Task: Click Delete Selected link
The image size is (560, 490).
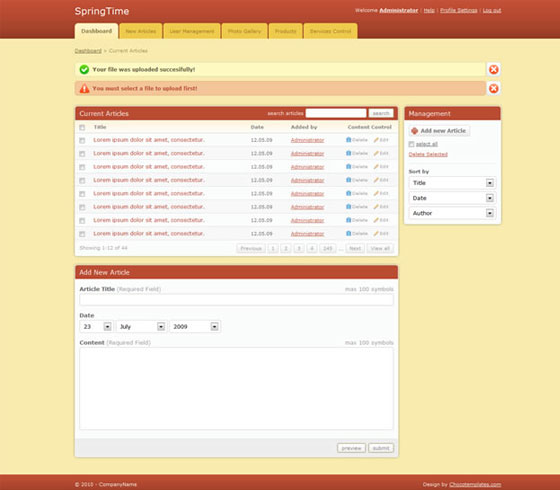Action: pos(428,154)
